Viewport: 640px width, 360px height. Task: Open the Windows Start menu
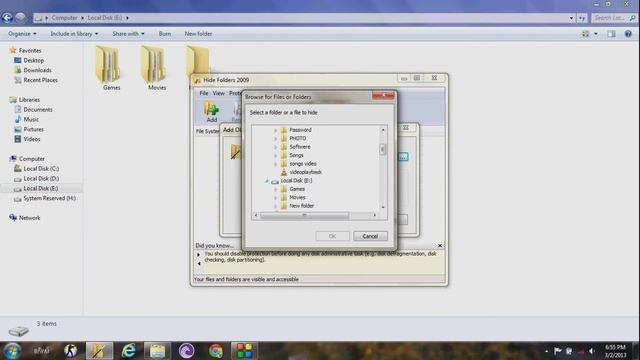12,351
